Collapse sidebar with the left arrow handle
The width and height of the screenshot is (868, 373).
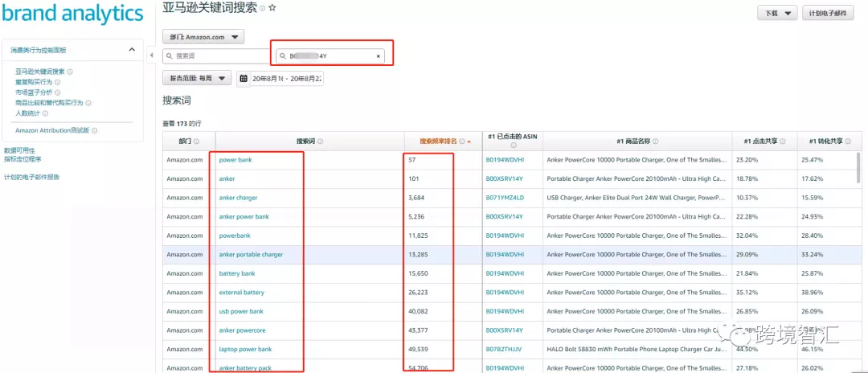pos(152,55)
